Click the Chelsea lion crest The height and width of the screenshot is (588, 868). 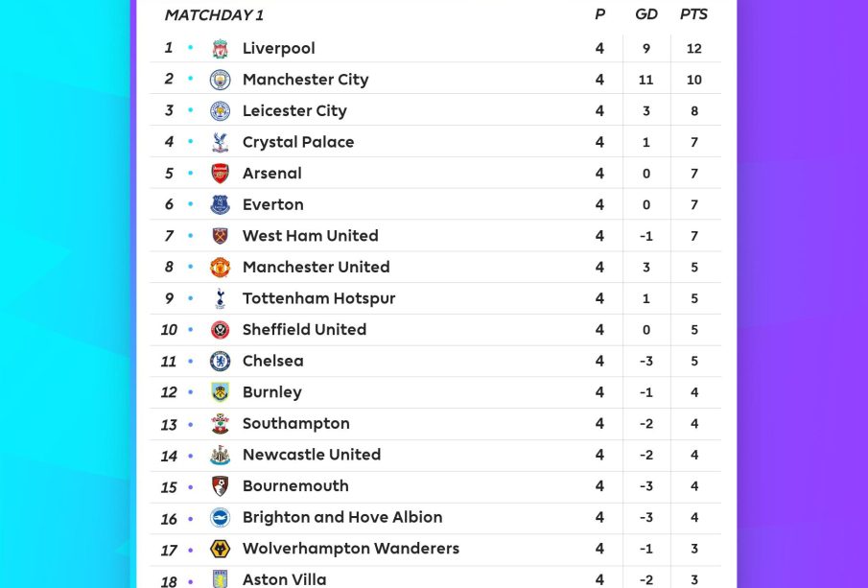pos(221,361)
